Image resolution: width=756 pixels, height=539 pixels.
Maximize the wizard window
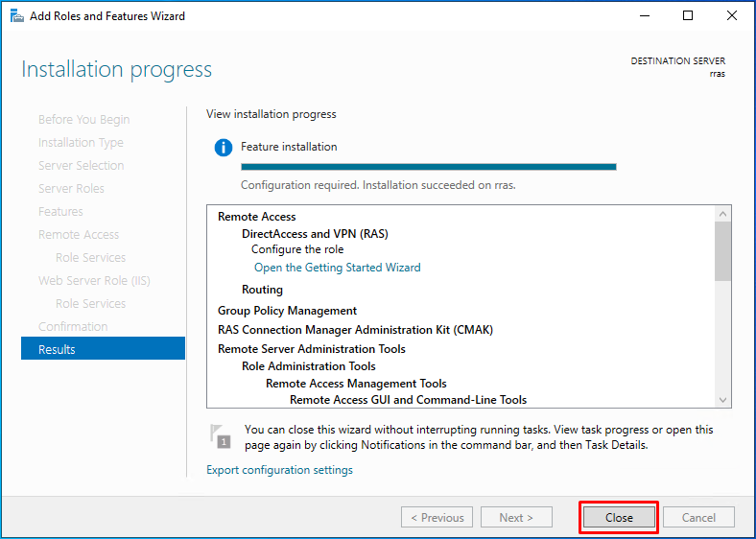coord(688,16)
